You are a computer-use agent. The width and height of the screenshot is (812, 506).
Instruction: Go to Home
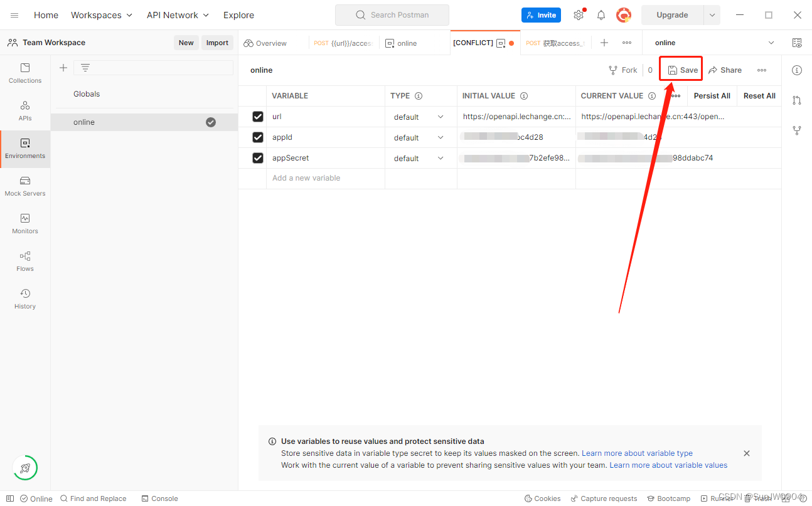46,15
